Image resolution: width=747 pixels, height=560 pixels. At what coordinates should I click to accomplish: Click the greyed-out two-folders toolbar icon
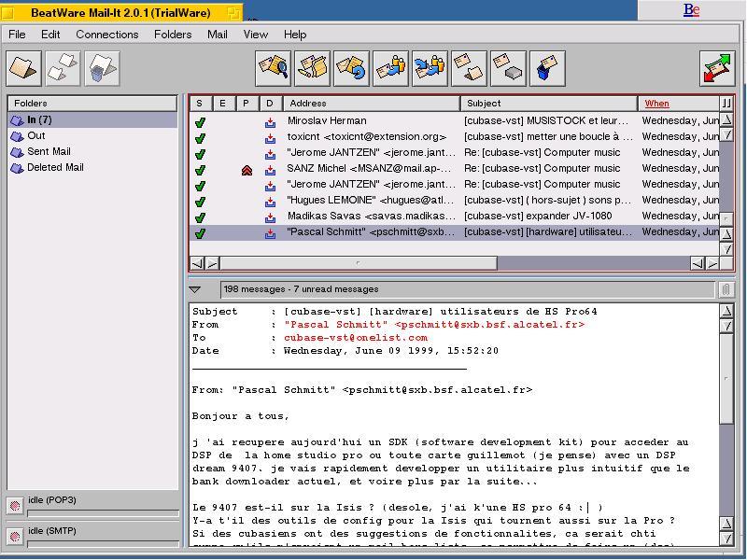coord(63,68)
